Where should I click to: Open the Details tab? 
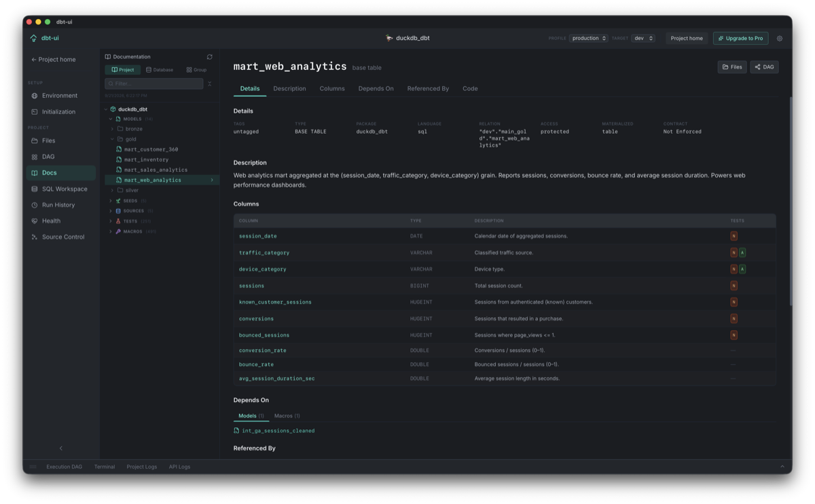(x=250, y=88)
